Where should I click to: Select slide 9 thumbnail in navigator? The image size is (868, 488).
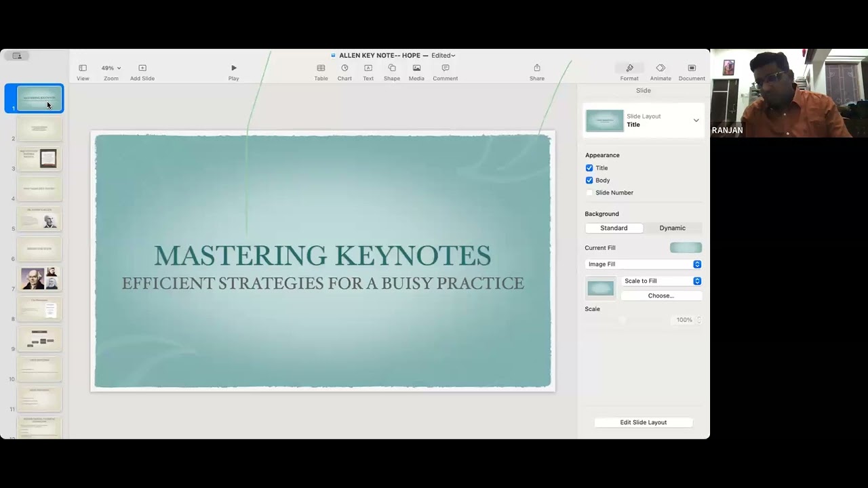39,338
